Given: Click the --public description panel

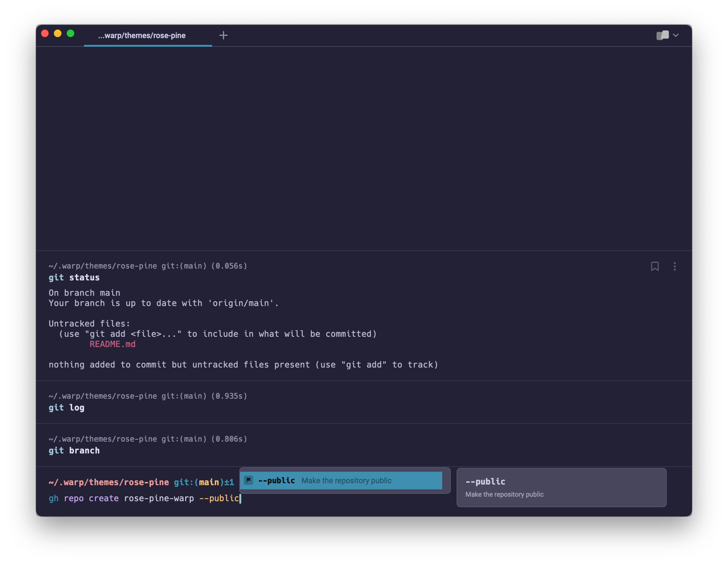Looking at the screenshot, I should [561, 487].
